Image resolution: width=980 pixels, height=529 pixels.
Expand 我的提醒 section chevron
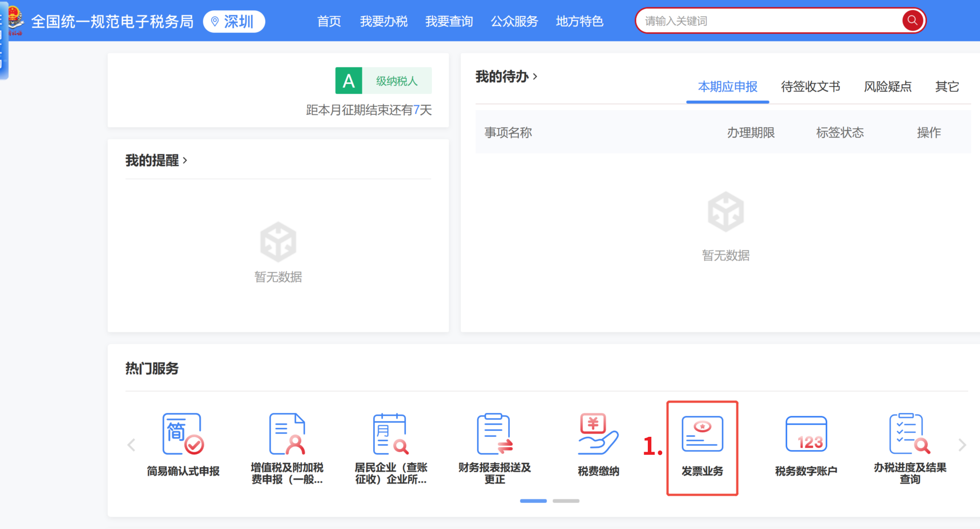click(x=185, y=161)
